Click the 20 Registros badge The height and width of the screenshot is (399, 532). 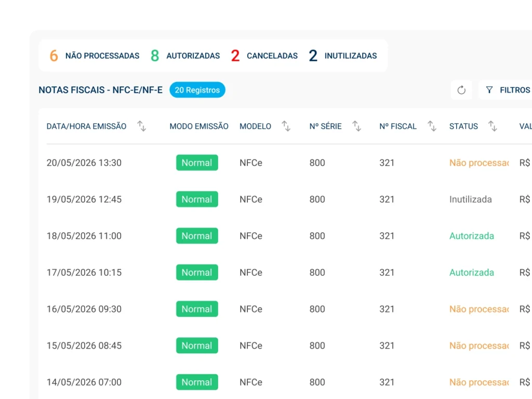(197, 90)
